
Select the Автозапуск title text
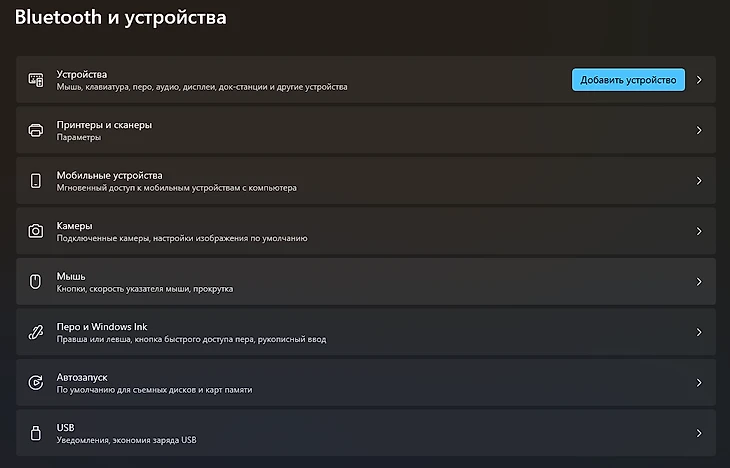click(82, 377)
